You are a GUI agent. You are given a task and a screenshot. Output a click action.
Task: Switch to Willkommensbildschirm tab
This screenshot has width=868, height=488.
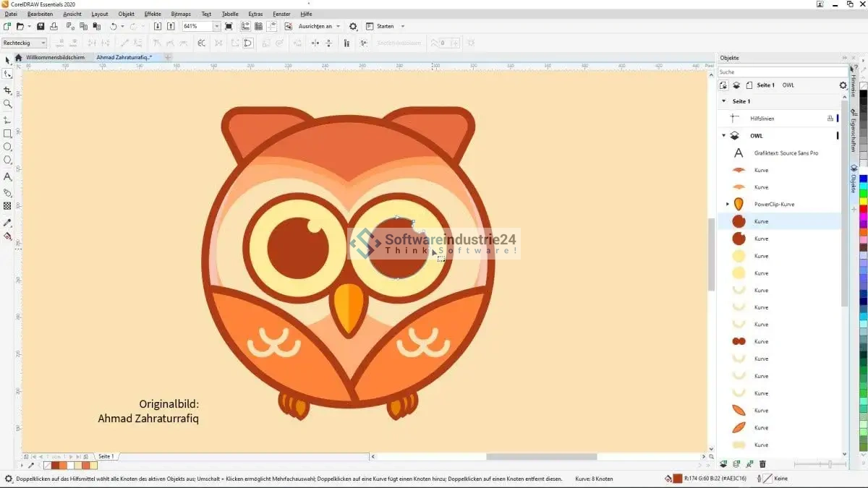[x=55, y=57]
